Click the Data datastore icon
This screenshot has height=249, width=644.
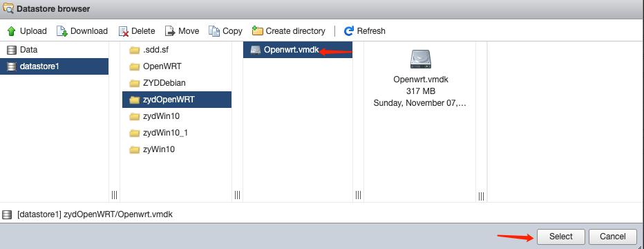tap(12, 50)
